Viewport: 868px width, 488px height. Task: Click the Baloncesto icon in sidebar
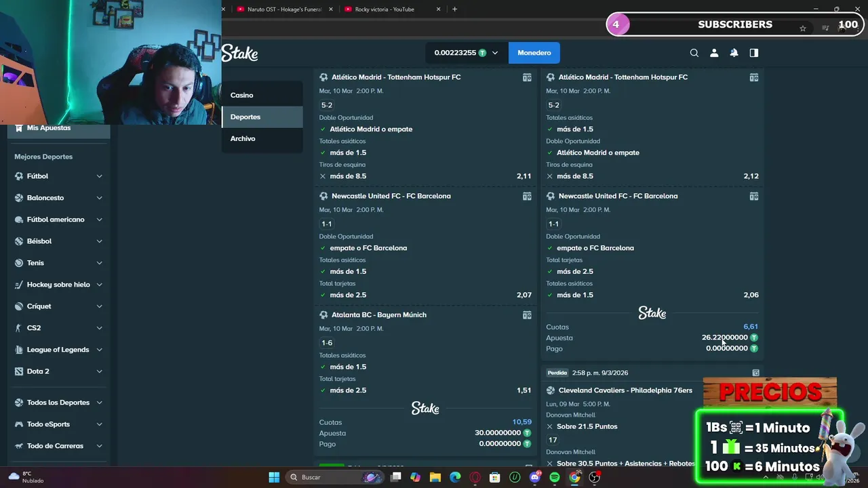pos(19,198)
